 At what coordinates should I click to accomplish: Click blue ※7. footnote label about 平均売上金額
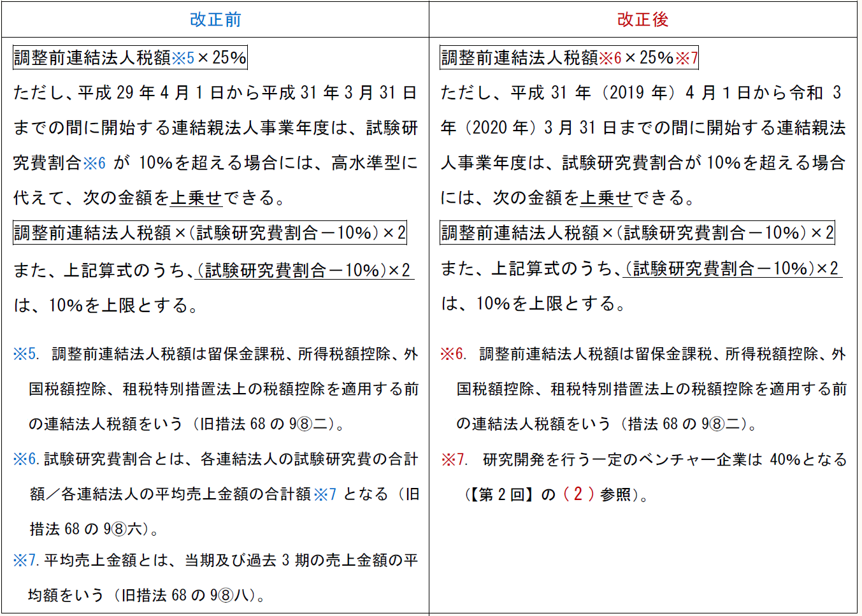point(26,561)
